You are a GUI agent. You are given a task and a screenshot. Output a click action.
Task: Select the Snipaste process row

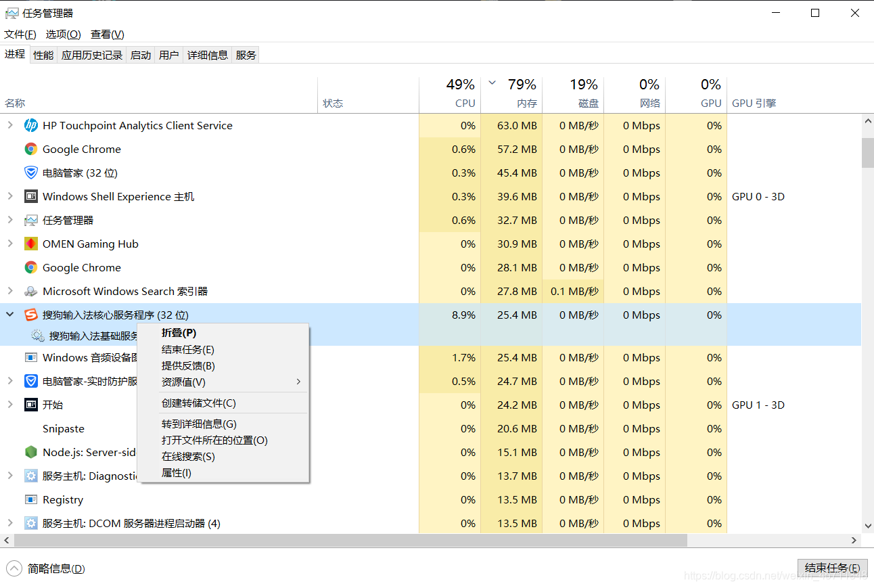430,428
